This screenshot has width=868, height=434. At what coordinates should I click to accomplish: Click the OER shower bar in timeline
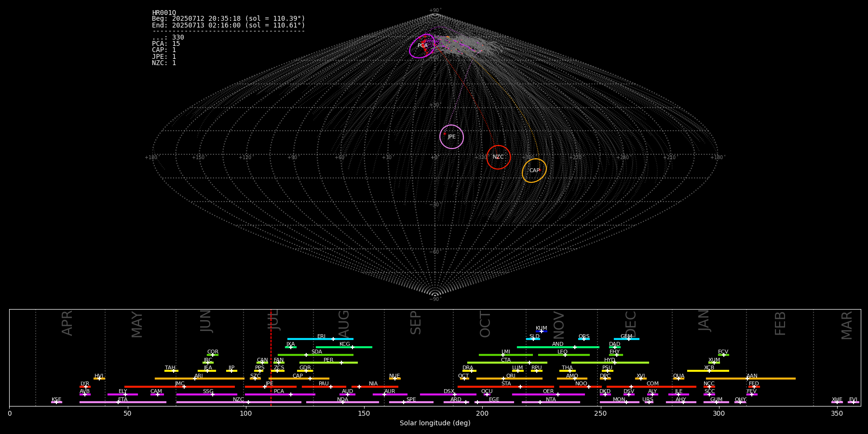click(x=548, y=394)
